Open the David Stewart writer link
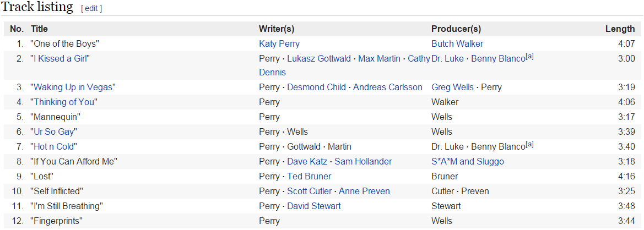Screen dimensions: 644x230 pyautogui.click(x=314, y=206)
